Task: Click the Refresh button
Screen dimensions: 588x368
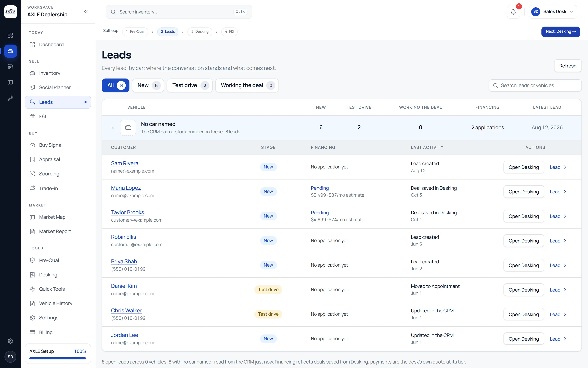Action: (568, 66)
